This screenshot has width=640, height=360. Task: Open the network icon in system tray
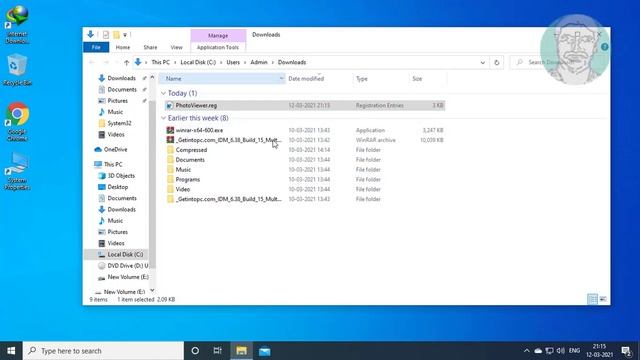click(549, 351)
